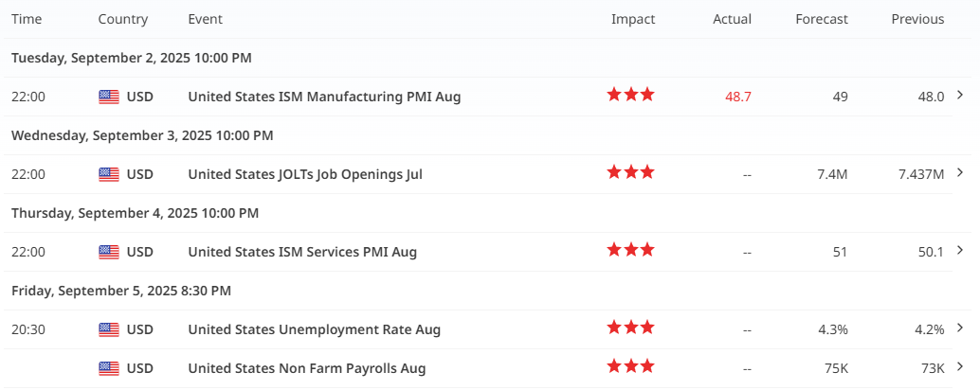Click the US flag beside Unemployment Rate
Viewport: 980px width, 390px height.
tap(109, 329)
